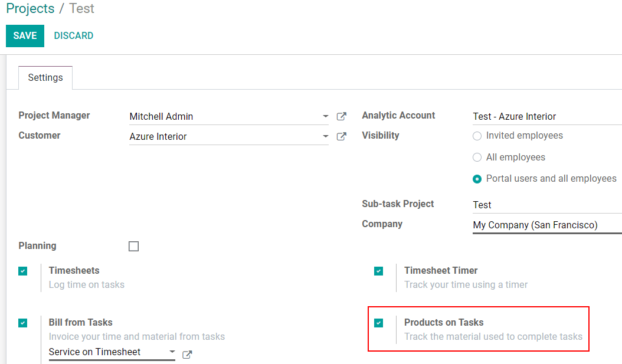Open Customer record external link icon
This screenshot has width=622, height=364.
point(341,137)
